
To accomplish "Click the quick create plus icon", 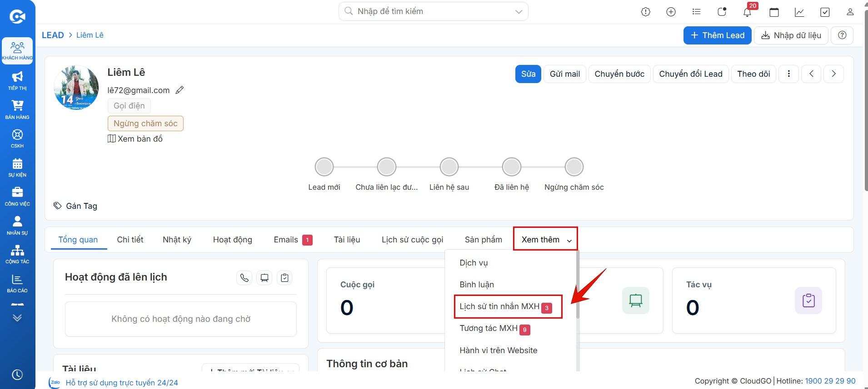I will coord(671,12).
